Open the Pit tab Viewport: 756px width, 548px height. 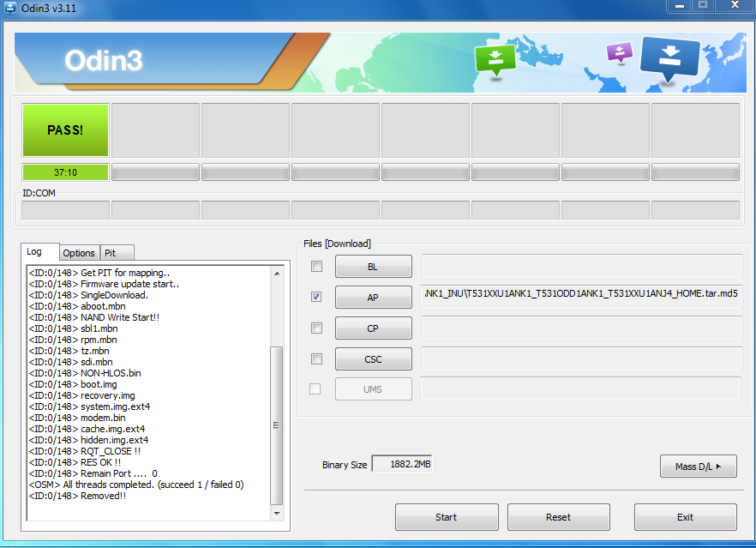coord(117,253)
